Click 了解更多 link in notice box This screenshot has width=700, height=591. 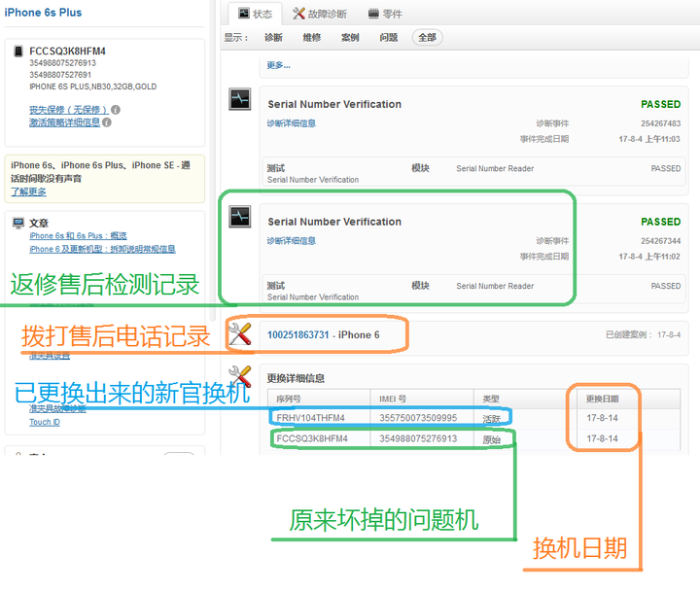[28, 191]
